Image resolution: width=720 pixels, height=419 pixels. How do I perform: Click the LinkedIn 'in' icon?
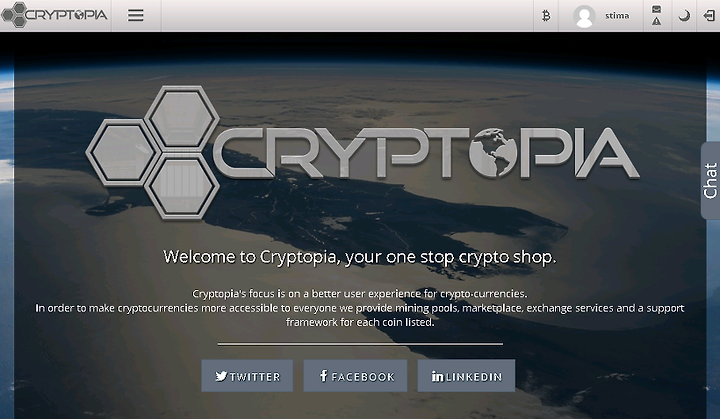coord(437,376)
